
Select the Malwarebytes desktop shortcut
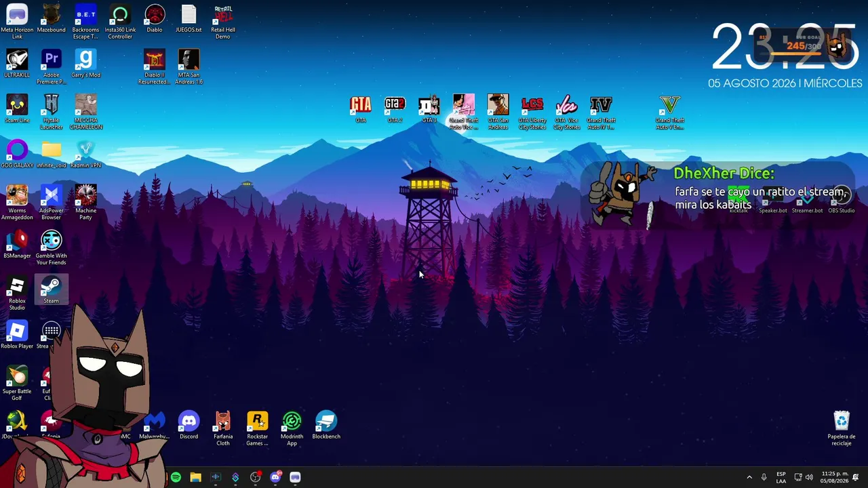pyautogui.click(x=155, y=426)
